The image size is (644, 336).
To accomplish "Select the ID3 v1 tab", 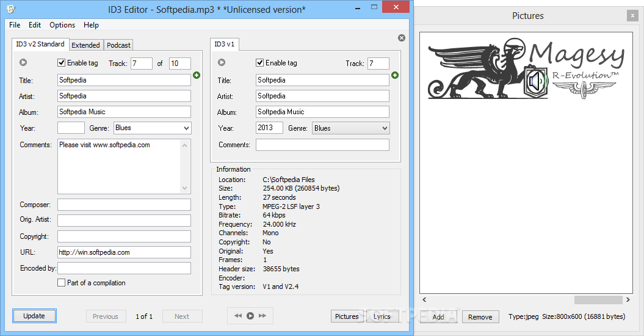I will pyautogui.click(x=225, y=44).
